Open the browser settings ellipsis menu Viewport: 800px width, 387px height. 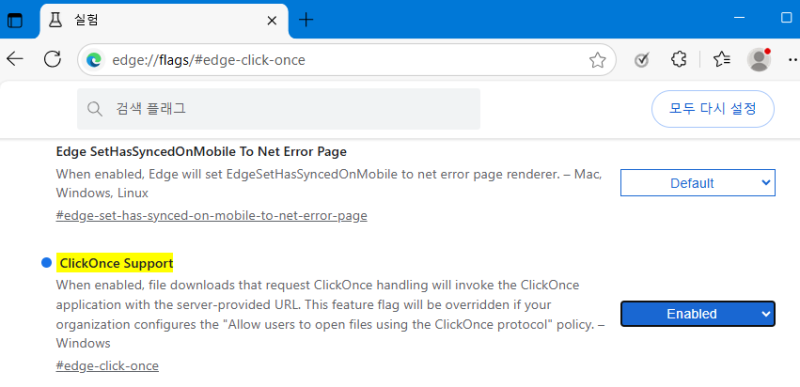click(793, 60)
